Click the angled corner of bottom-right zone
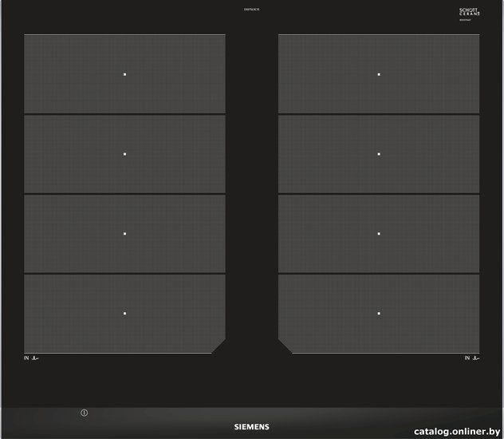 [285, 346]
